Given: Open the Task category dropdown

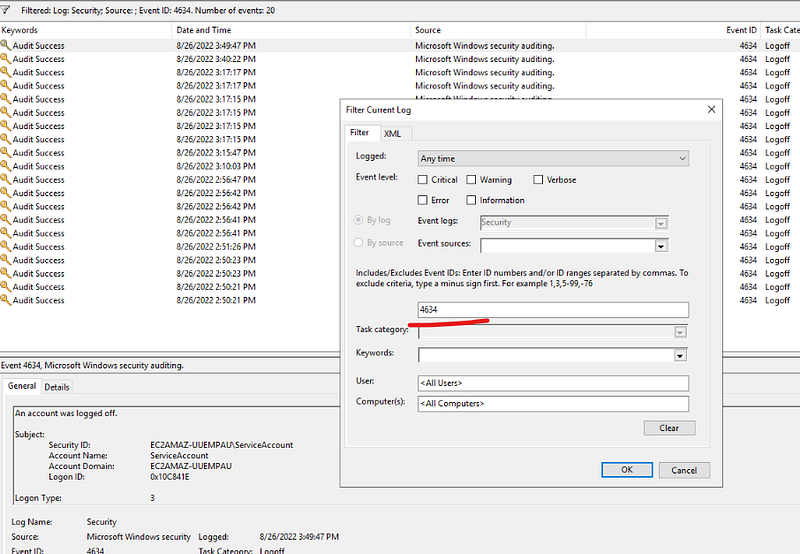Looking at the screenshot, I should [680, 332].
